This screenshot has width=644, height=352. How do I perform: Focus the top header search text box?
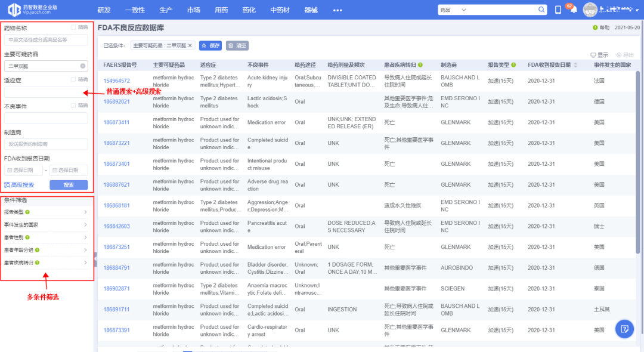(x=502, y=10)
